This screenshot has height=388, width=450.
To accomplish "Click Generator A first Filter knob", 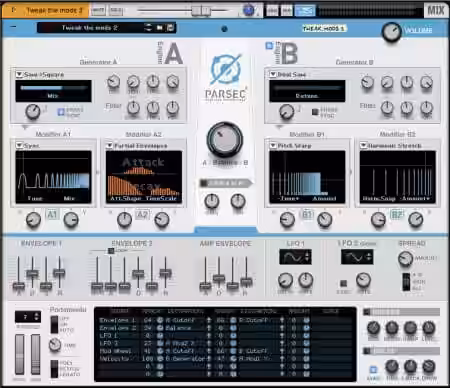I will click(133, 107).
